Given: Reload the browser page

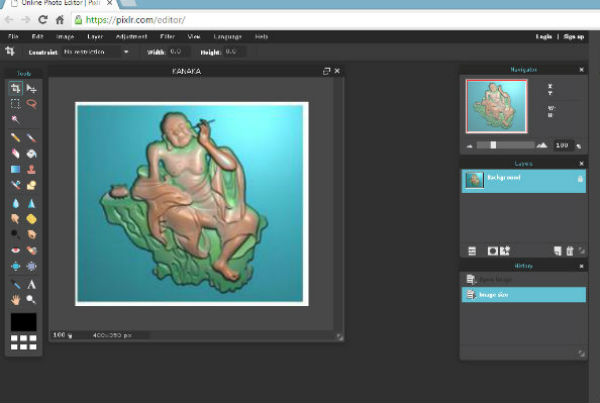Looking at the screenshot, I should 43,20.
